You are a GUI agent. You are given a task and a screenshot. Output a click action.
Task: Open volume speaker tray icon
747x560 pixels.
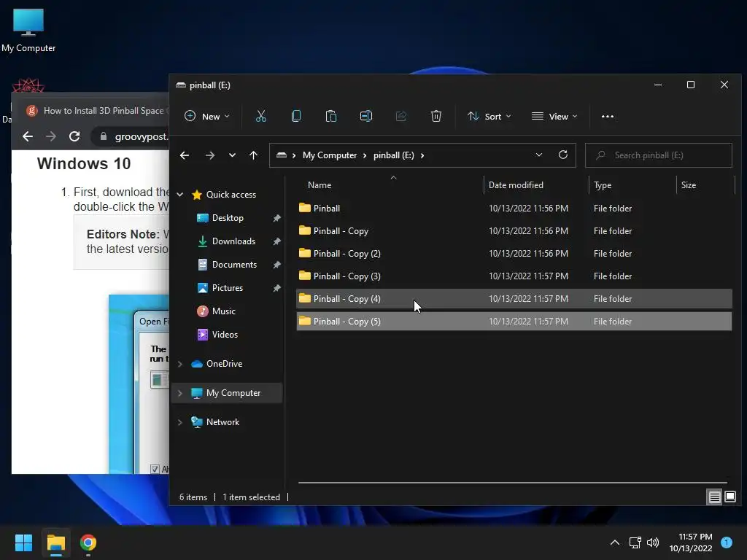pos(653,542)
